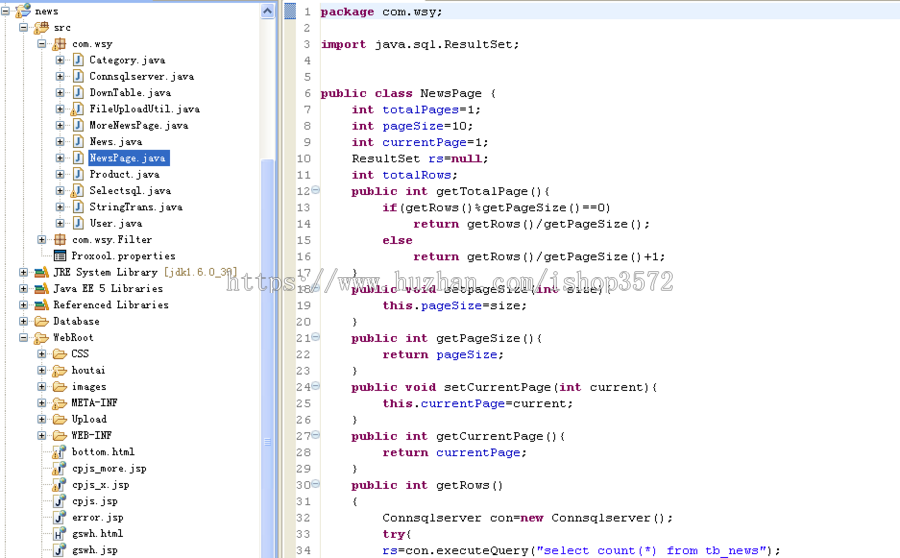Image resolution: width=900 pixels, height=558 pixels.
Task: Expand the Database folder node
Action: coord(24,321)
